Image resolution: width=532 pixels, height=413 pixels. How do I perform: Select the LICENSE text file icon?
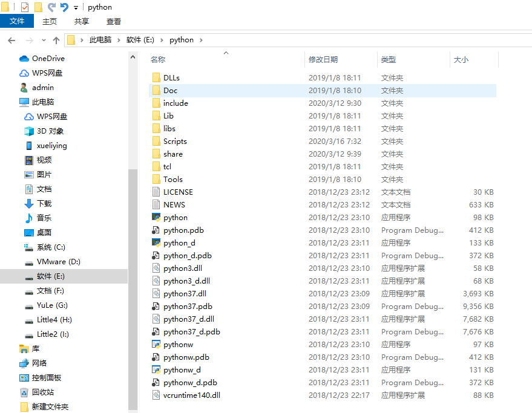pyautogui.click(x=156, y=192)
